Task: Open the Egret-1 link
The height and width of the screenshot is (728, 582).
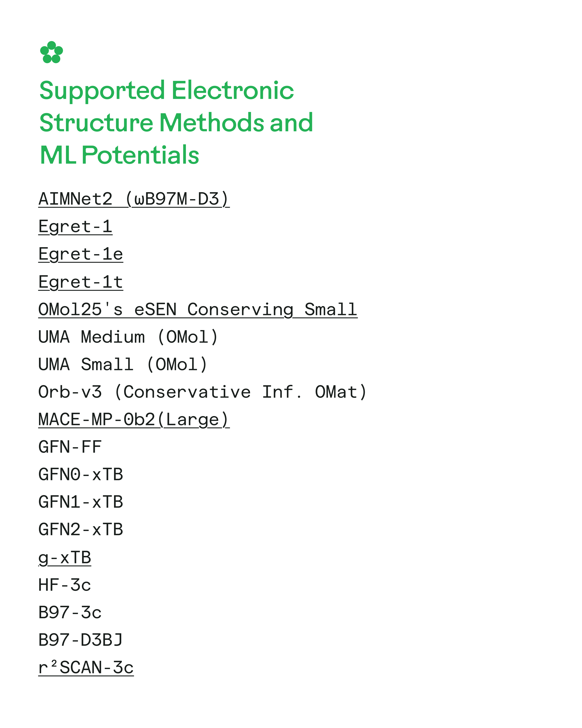Action: pos(75,226)
